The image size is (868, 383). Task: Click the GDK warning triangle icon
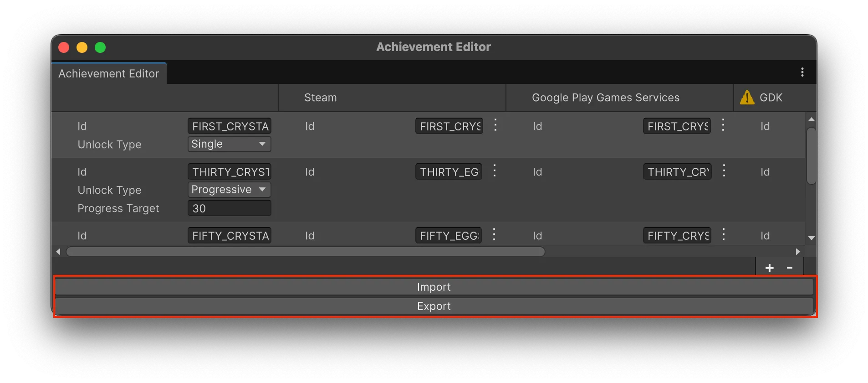point(747,97)
